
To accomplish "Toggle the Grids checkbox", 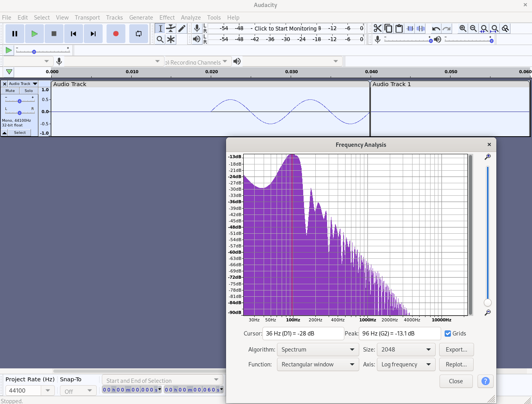I will [x=448, y=334].
